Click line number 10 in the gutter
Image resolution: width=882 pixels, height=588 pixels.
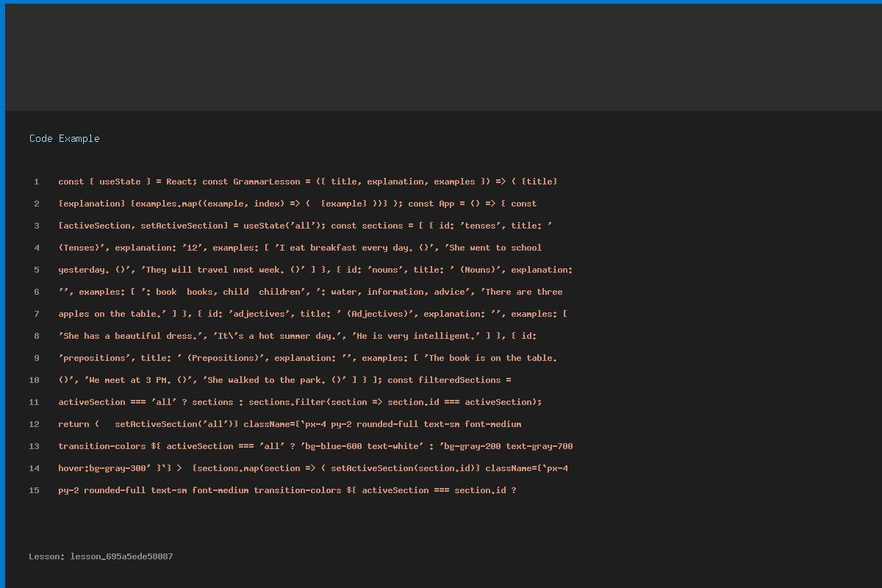pos(35,380)
